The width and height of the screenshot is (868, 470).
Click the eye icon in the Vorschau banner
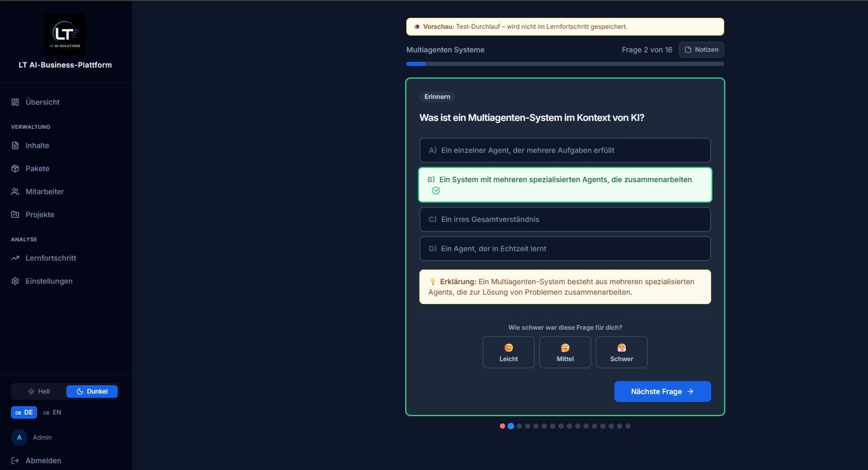pyautogui.click(x=417, y=27)
